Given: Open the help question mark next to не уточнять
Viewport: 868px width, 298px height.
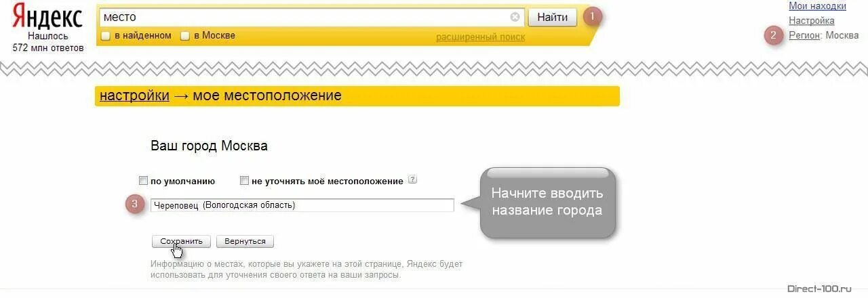Looking at the screenshot, I should pyautogui.click(x=412, y=180).
